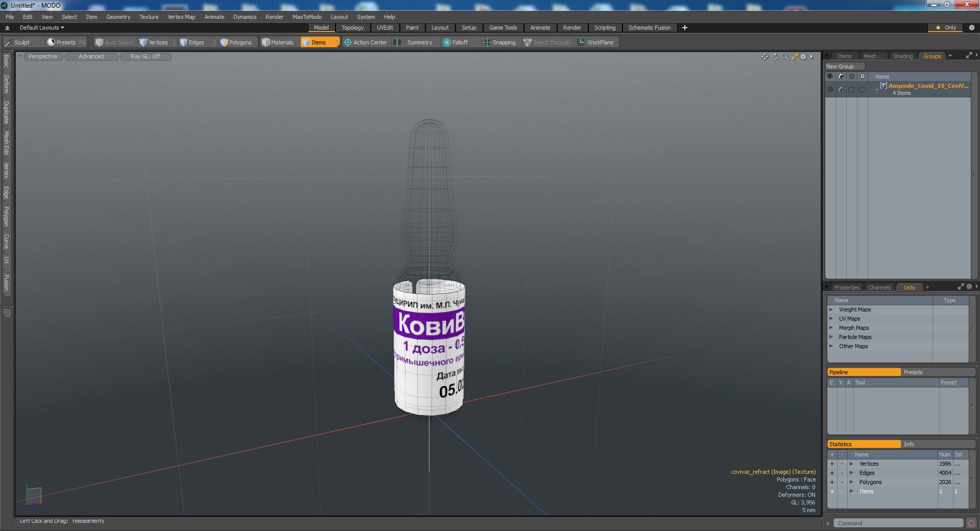
Task: Click the axis gizmo cube in the viewport
Action: (33, 496)
